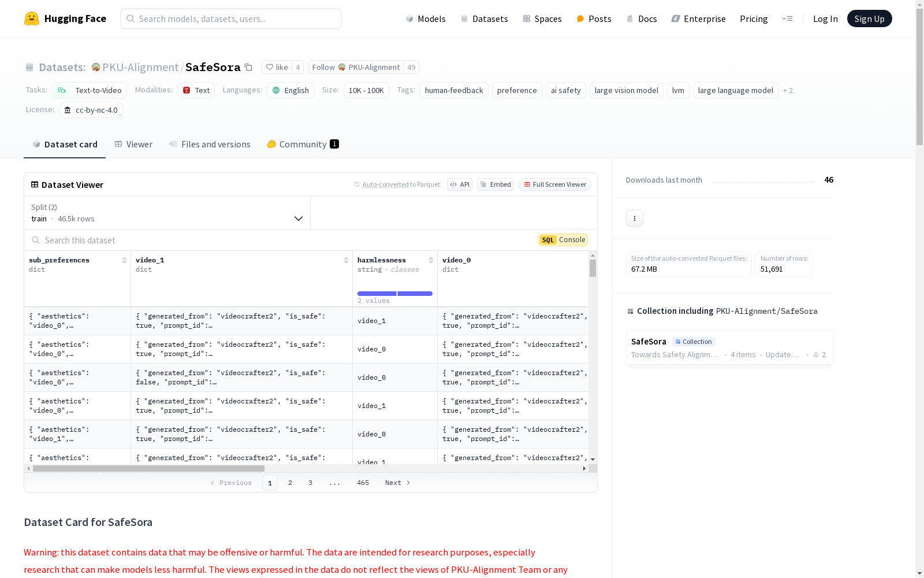Switch to the Viewer tab
This screenshot has height=578, width=924.
pos(133,144)
